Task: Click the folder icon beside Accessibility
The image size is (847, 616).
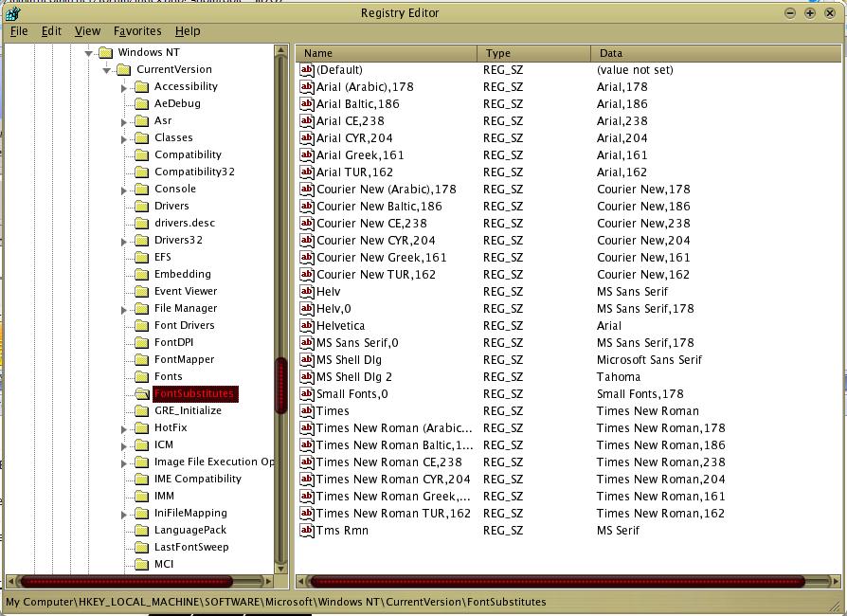Action: pyautogui.click(x=141, y=87)
